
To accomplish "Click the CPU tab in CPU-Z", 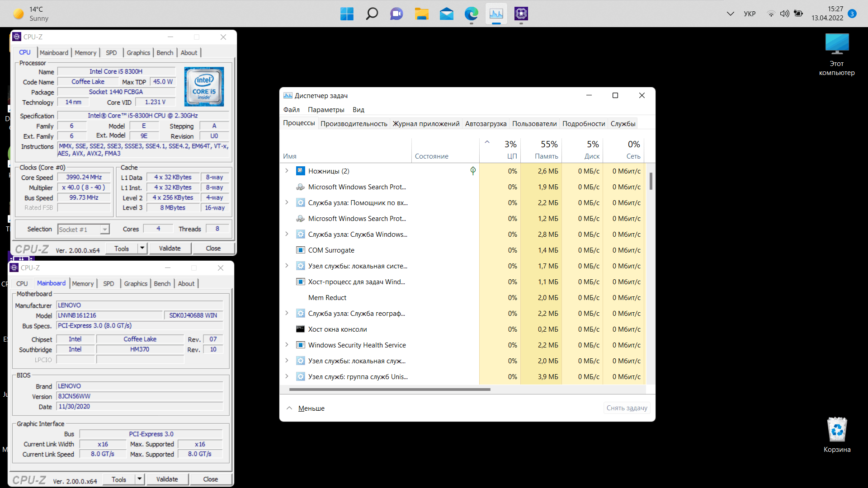I will click(x=24, y=52).
